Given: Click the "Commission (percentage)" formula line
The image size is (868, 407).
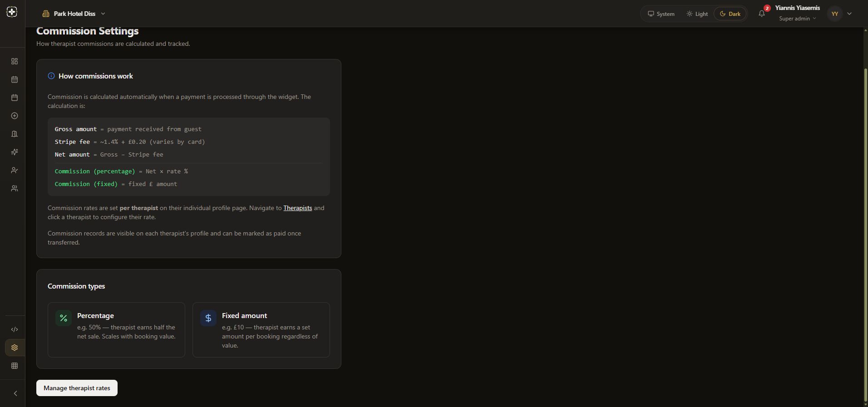Looking at the screenshot, I should (121, 172).
